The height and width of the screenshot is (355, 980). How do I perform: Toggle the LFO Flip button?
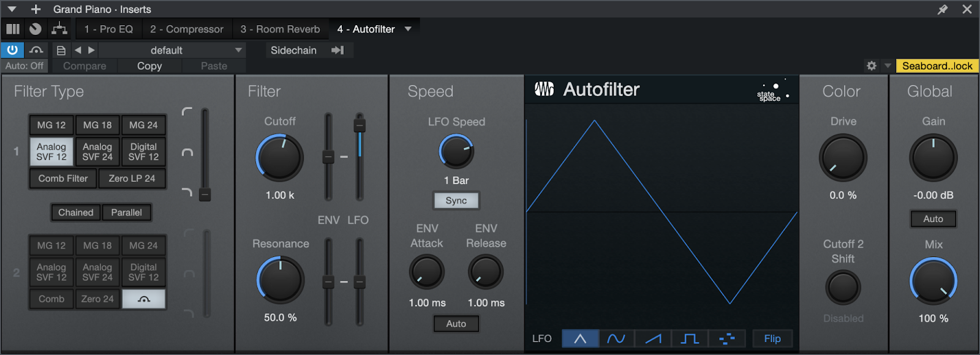pyautogui.click(x=772, y=338)
